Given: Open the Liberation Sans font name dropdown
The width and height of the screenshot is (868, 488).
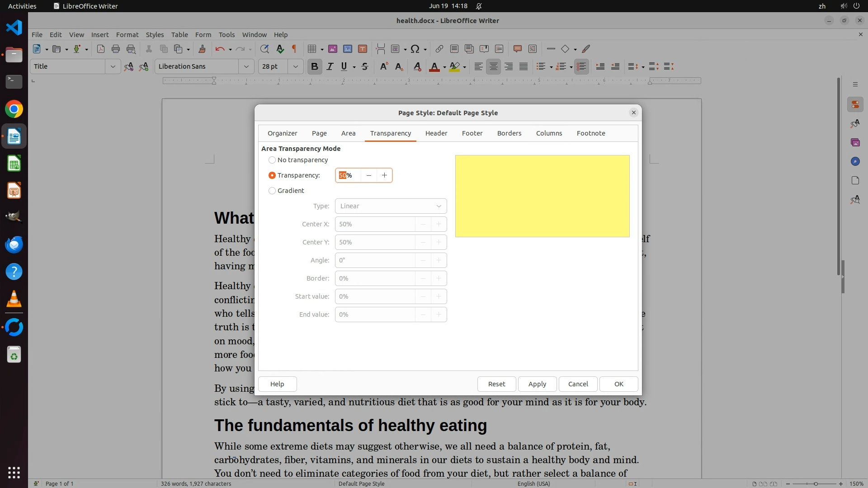Looking at the screenshot, I should (x=246, y=67).
